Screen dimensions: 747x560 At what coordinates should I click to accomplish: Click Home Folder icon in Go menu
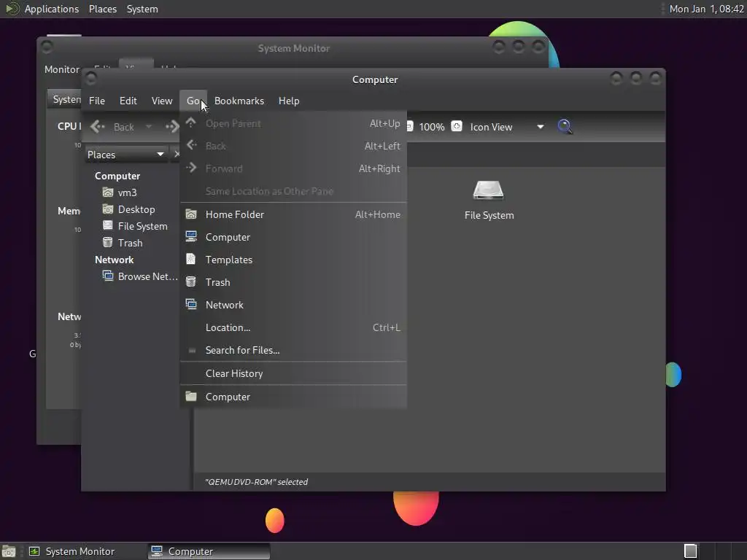coord(191,214)
